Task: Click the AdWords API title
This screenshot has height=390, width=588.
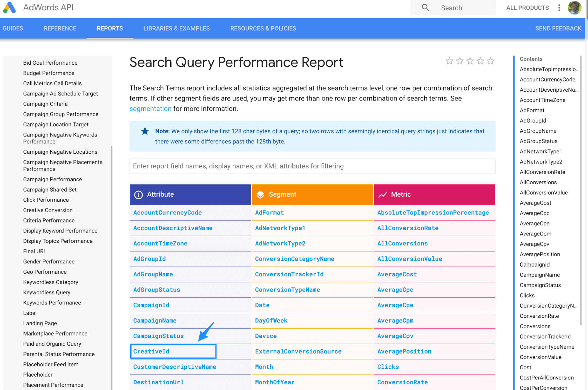Action: coord(48,7)
